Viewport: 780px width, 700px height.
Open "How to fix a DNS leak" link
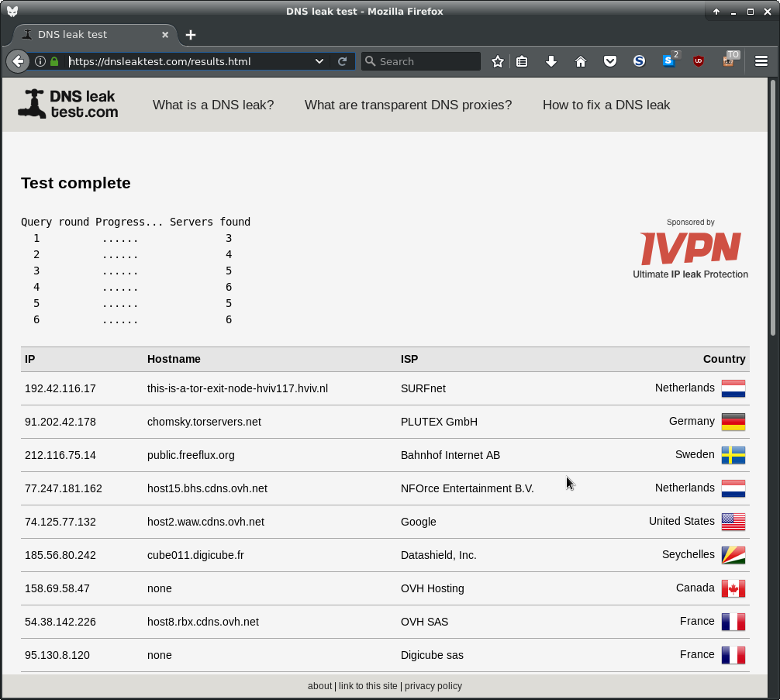pos(606,105)
